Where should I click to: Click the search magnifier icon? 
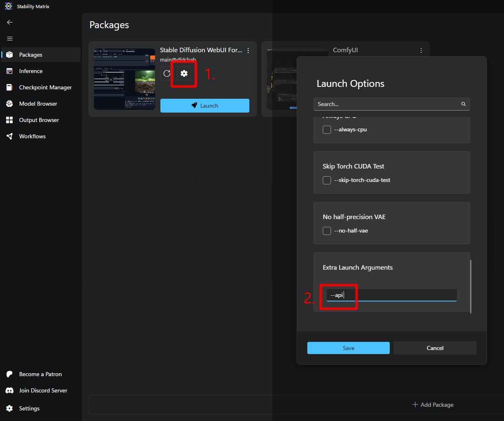tap(464, 104)
